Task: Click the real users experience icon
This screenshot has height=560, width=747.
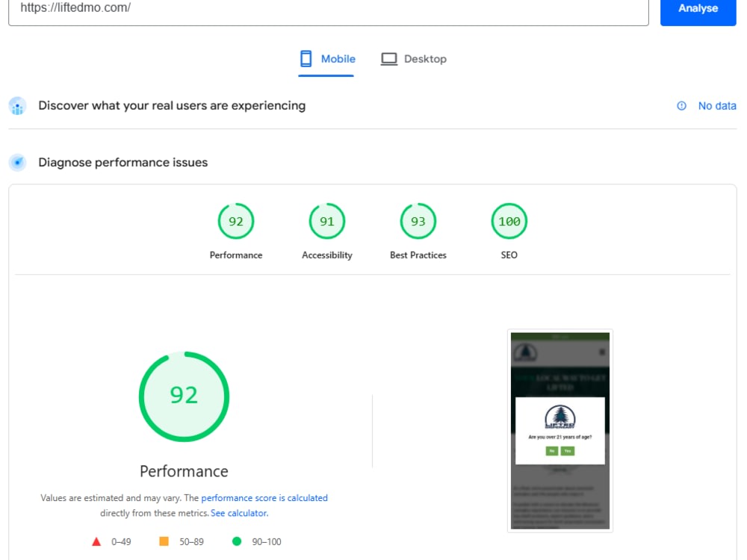Action: pos(18,106)
